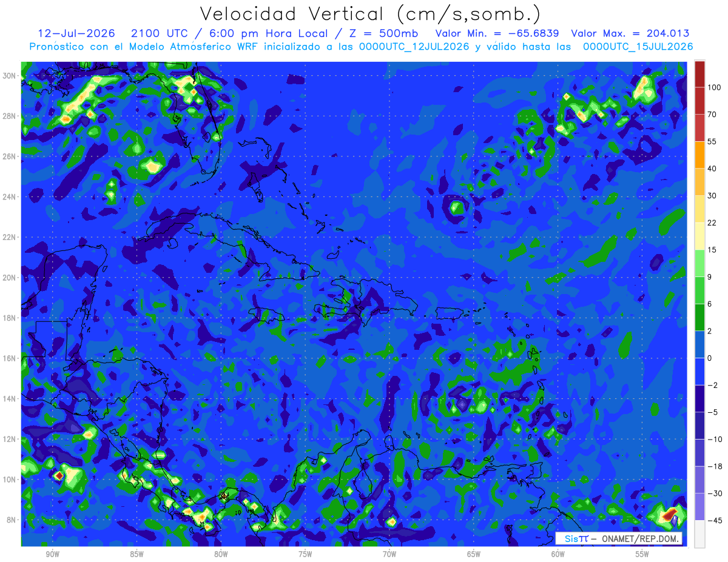
Task: Select the dark green swatch between 6 and 2
Action: click(x=699, y=317)
